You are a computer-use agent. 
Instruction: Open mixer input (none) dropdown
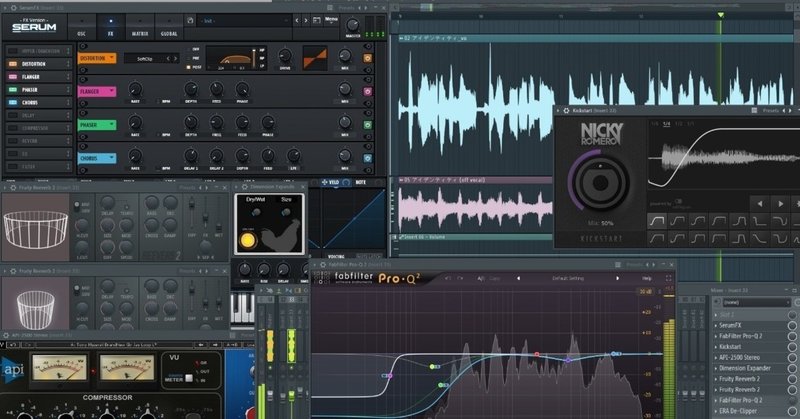tap(757, 303)
